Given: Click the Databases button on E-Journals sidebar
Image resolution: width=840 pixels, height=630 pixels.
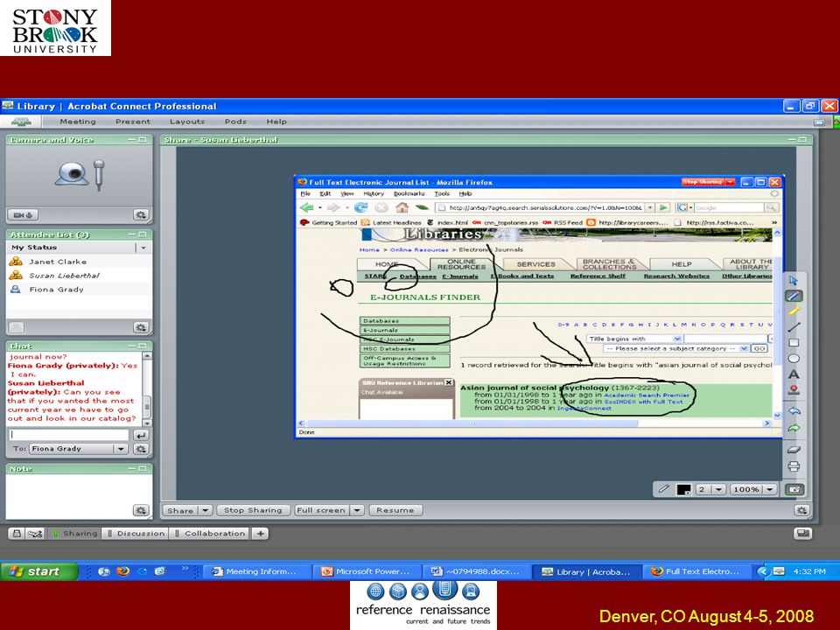Looking at the screenshot, I should click(x=404, y=321).
